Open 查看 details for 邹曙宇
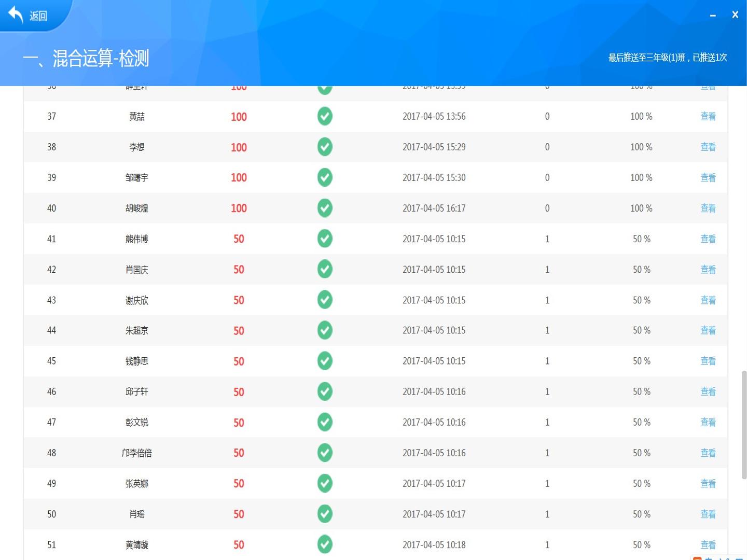Screen dimensions: 747x560 coord(708,177)
